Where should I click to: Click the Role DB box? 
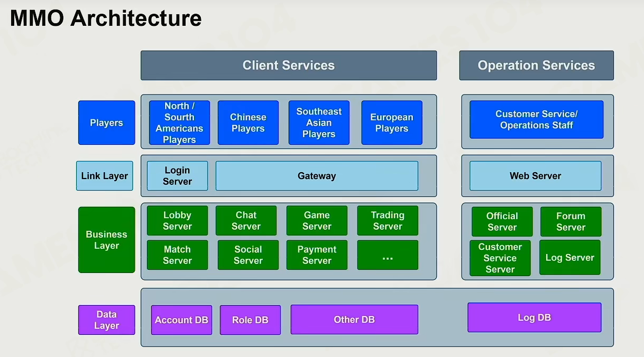click(x=250, y=320)
